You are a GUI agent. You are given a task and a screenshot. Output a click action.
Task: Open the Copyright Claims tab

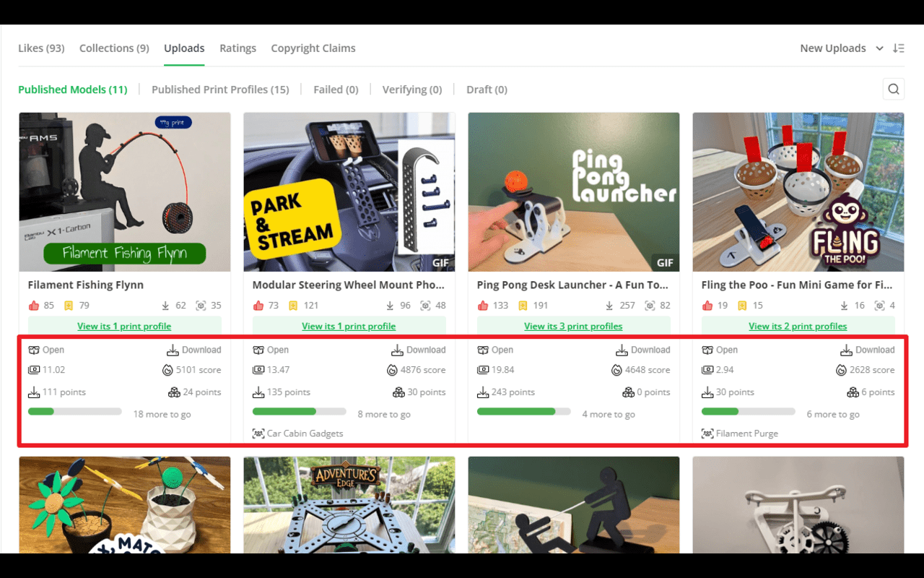pos(313,48)
